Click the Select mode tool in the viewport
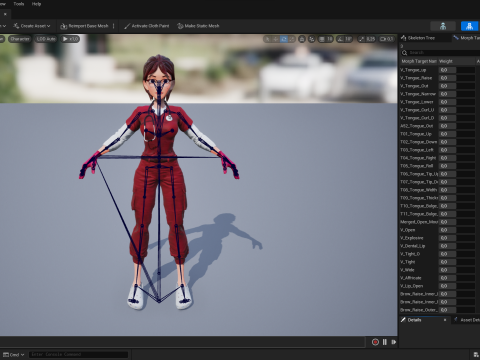 click(x=267, y=39)
